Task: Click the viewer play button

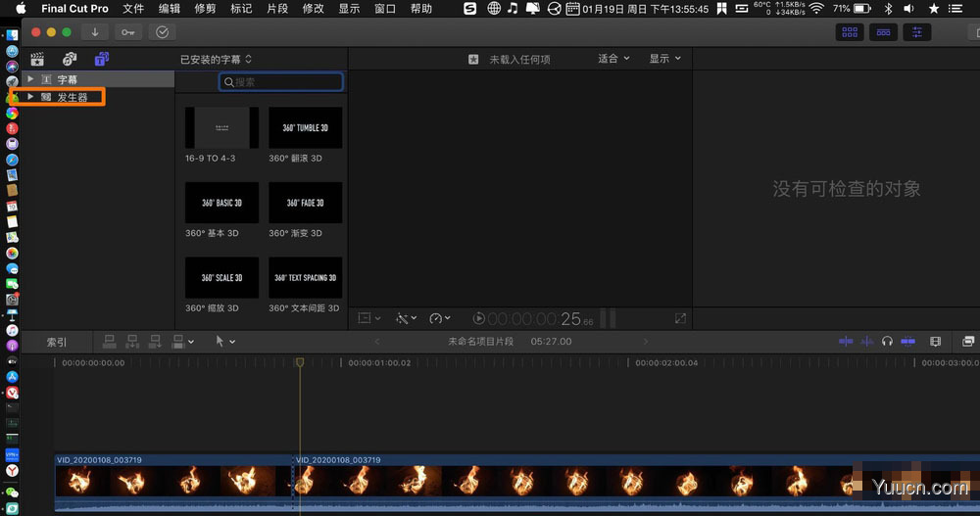Action: [x=479, y=318]
